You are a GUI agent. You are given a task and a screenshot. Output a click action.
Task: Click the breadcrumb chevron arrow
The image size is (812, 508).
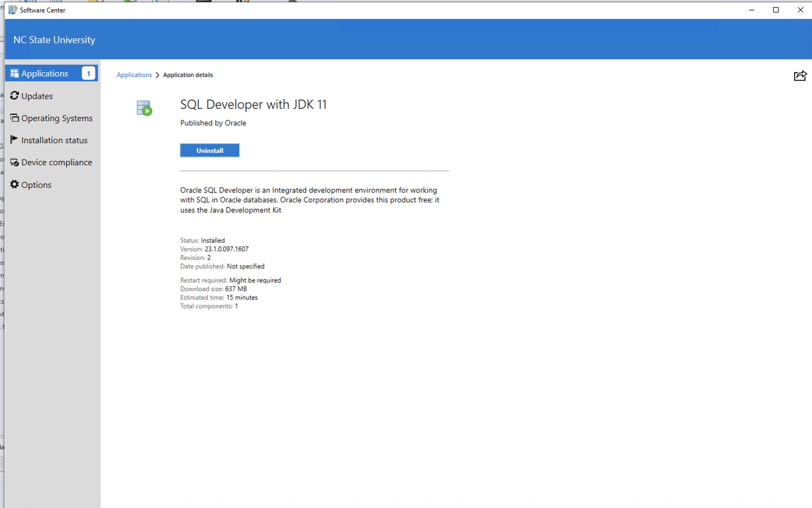point(158,75)
